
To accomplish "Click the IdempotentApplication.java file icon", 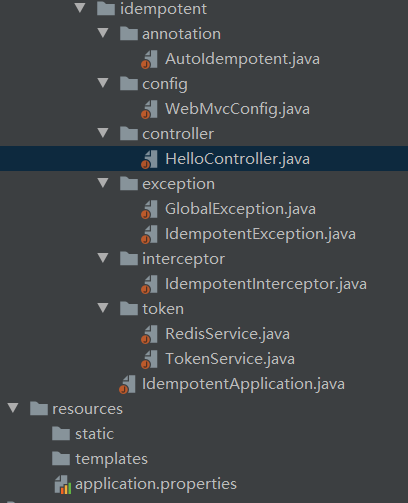I will point(127,385).
